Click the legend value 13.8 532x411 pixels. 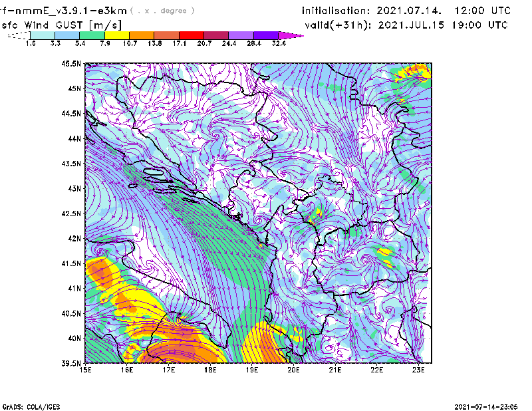(155, 43)
